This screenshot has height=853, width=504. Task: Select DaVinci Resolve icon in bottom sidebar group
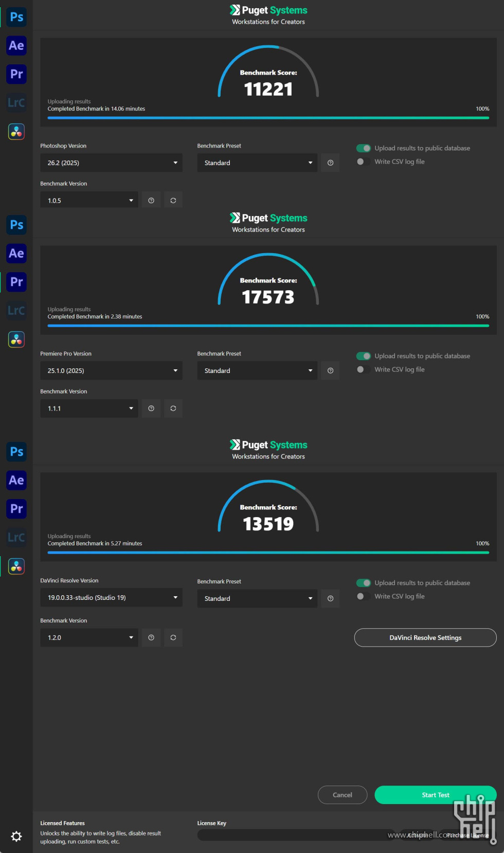point(16,566)
